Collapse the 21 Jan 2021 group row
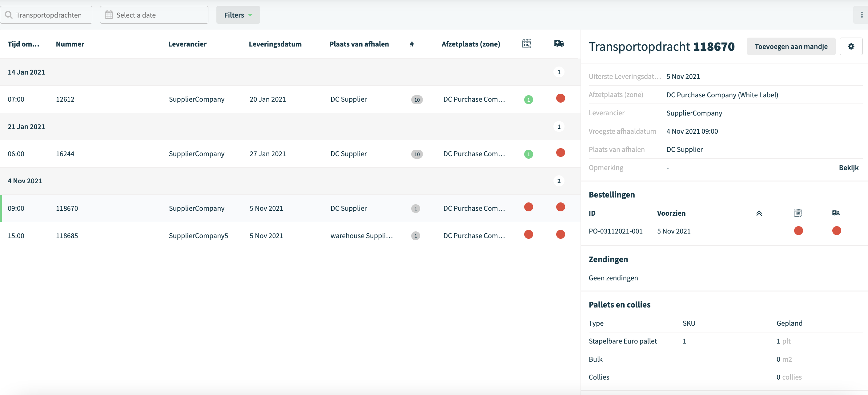Screen dimensions: 868x395 point(290,127)
